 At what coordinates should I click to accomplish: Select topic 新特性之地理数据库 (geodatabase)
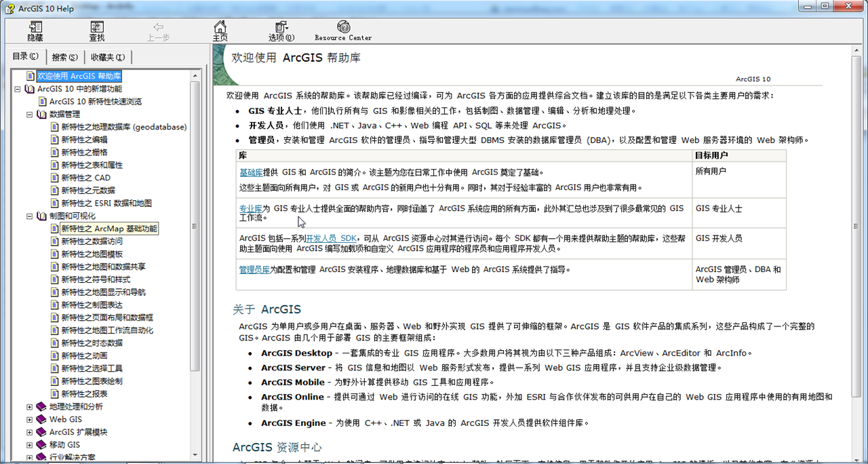124,127
